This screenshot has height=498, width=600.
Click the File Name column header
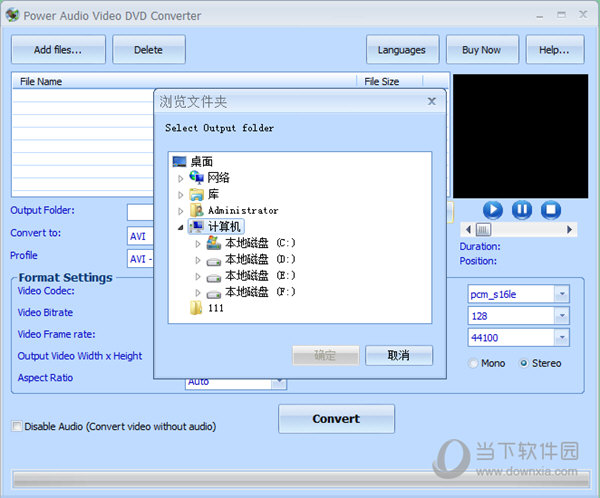[184, 81]
